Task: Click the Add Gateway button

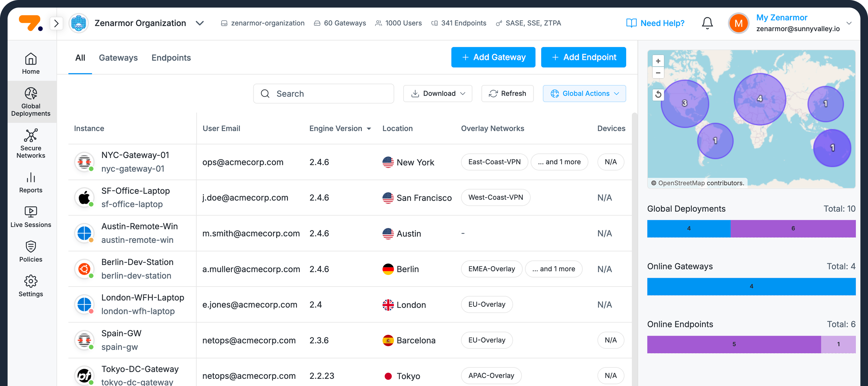Action: [493, 57]
